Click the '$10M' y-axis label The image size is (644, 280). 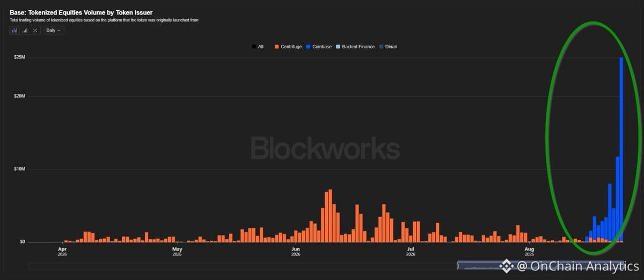pyautogui.click(x=20, y=169)
